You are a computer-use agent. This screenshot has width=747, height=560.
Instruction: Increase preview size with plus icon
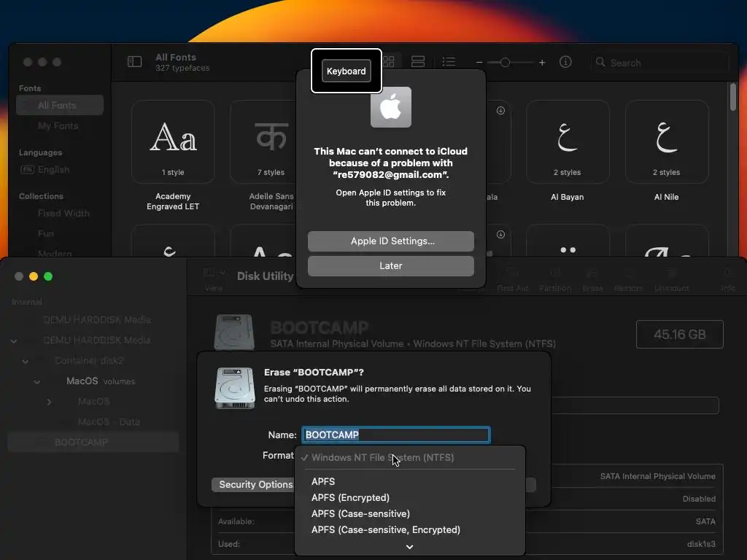(x=542, y=63)
